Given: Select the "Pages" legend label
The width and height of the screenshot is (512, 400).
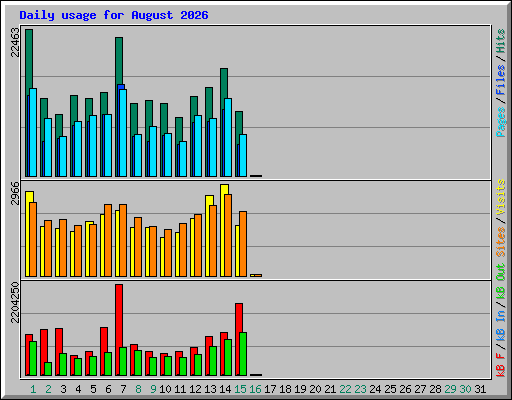Looking at the screenshot, I should (501, 122).
